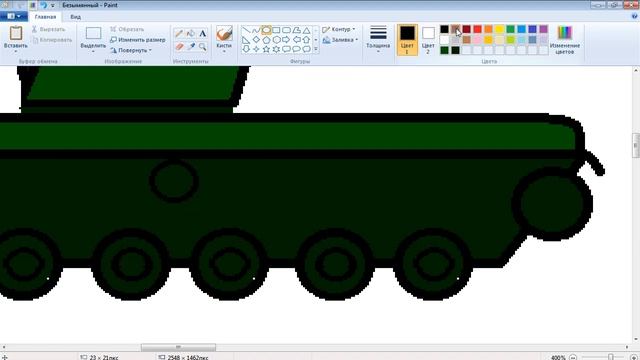Click the Выделить selection rectangle icon
Viewport: 640px width, 360px height.
coord(93,33)
